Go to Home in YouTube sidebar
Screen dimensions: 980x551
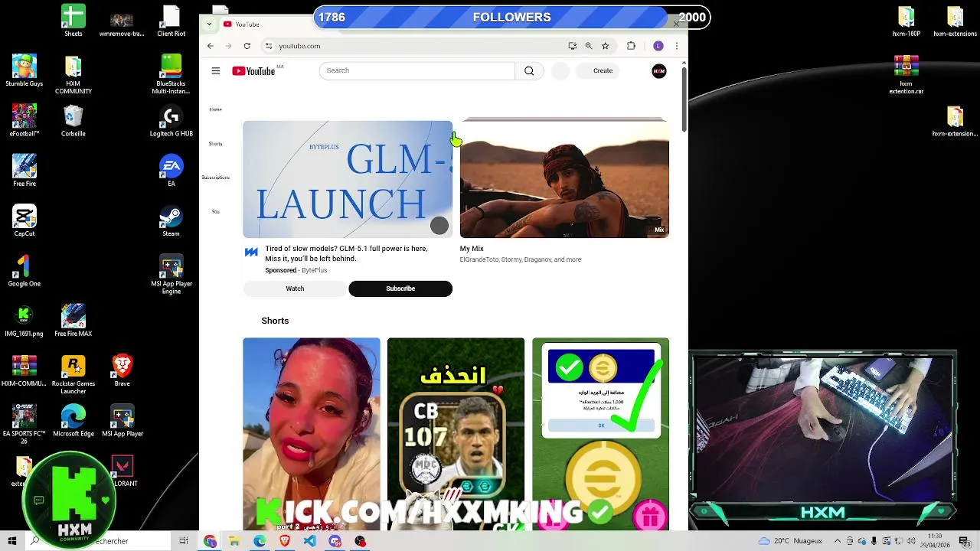tap(215, 109)
